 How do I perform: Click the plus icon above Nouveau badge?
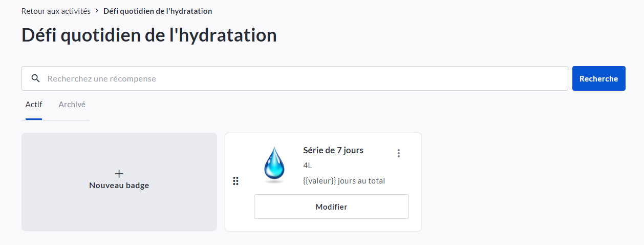click(119, 174)
